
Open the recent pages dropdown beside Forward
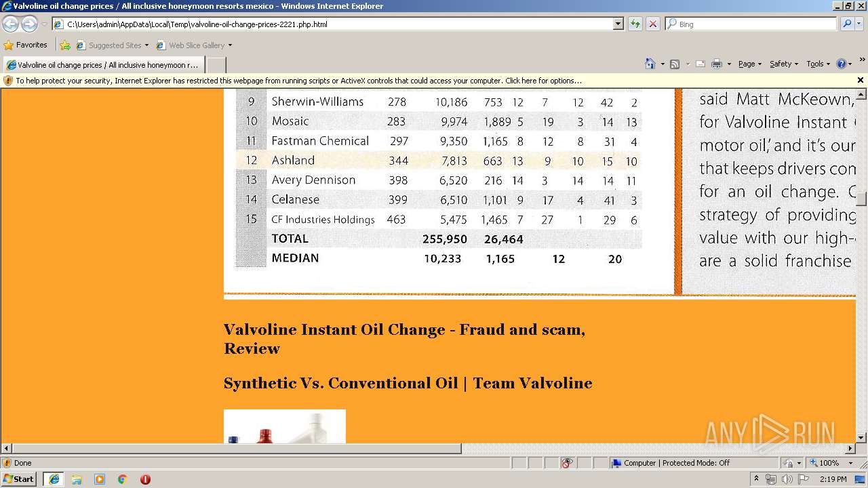[x=44, y=24]
